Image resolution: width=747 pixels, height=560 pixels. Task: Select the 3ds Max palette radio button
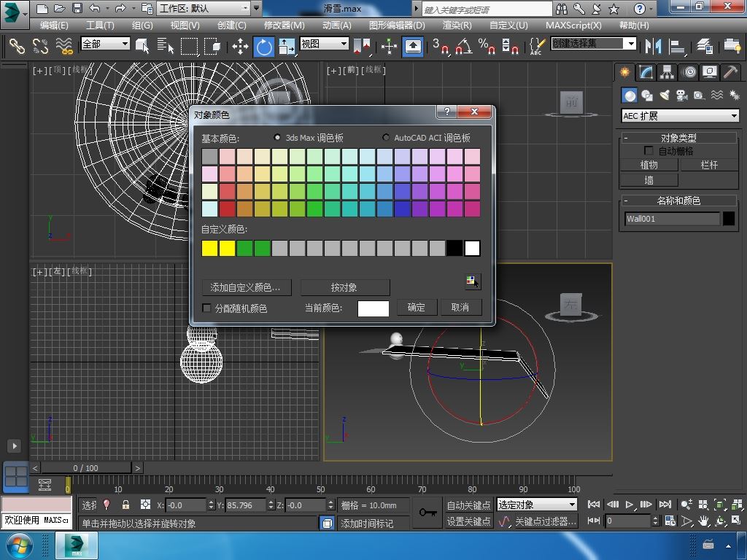point(277,137)
